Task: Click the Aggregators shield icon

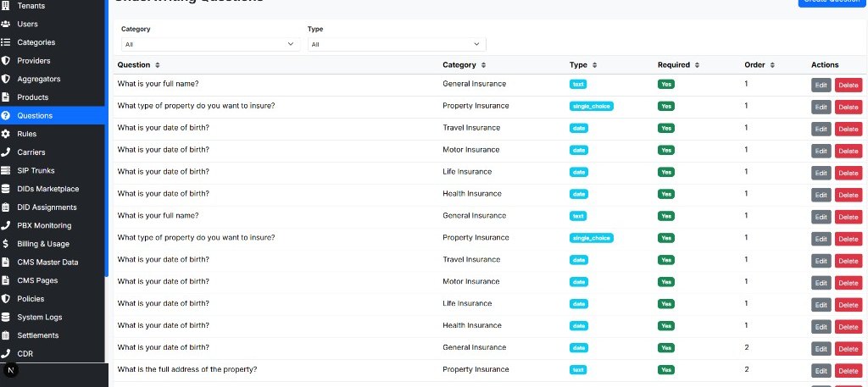Action: (6, 79)
